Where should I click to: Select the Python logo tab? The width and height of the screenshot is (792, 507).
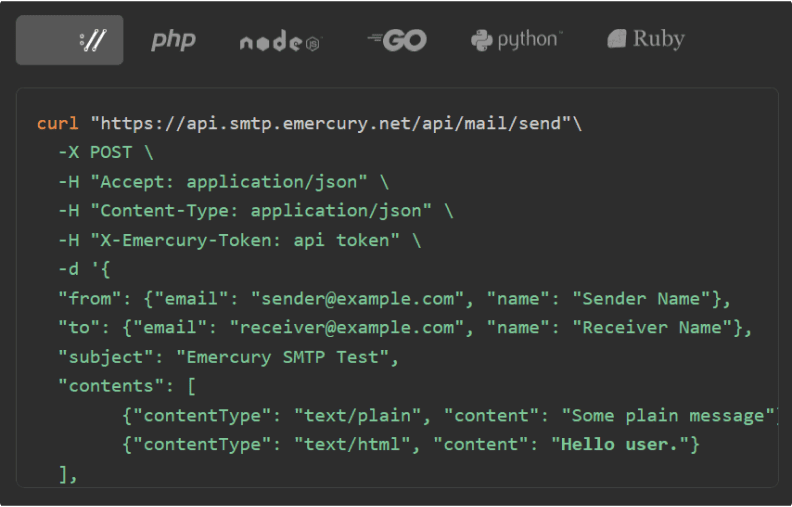coord(516,40)
